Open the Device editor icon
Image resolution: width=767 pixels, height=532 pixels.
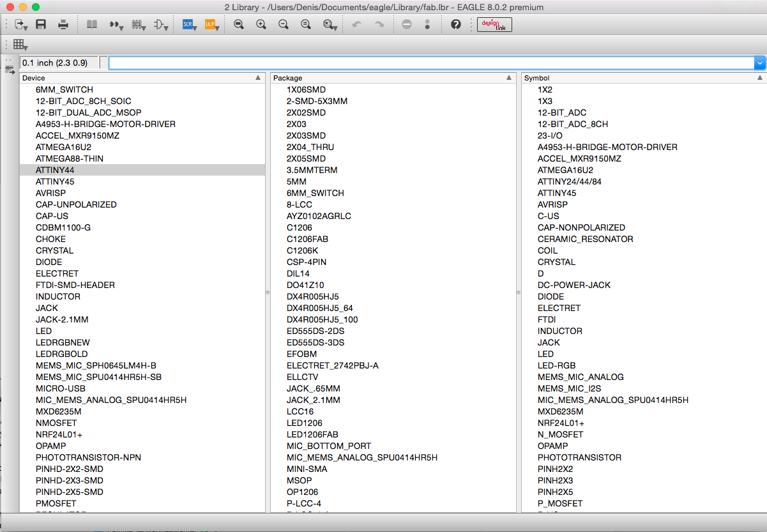click(116, 25)
